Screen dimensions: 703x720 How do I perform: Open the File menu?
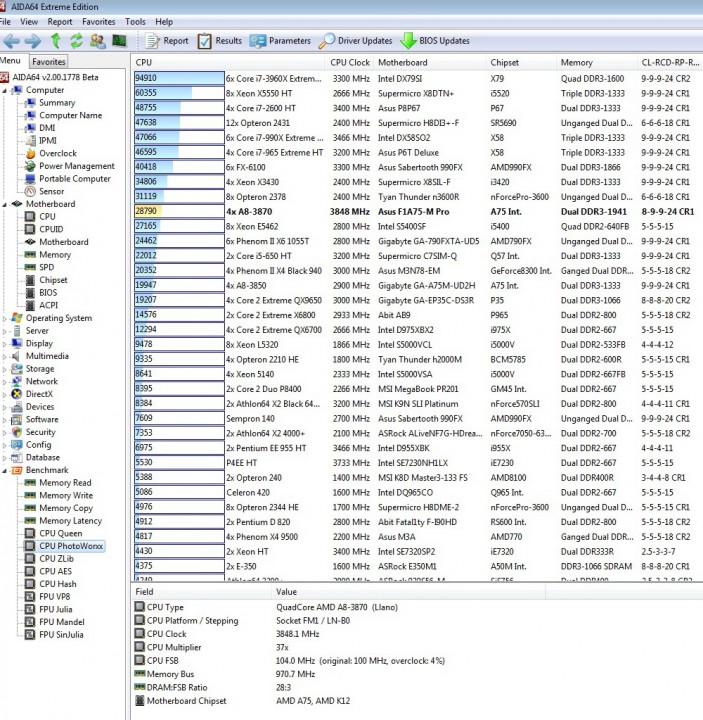point(6,22)
